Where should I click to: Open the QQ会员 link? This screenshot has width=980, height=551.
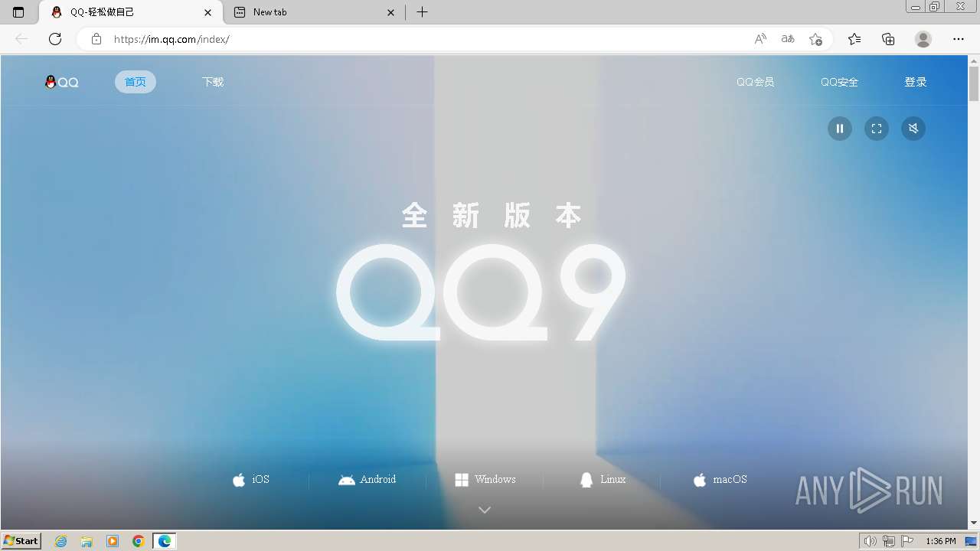point(755,82)
